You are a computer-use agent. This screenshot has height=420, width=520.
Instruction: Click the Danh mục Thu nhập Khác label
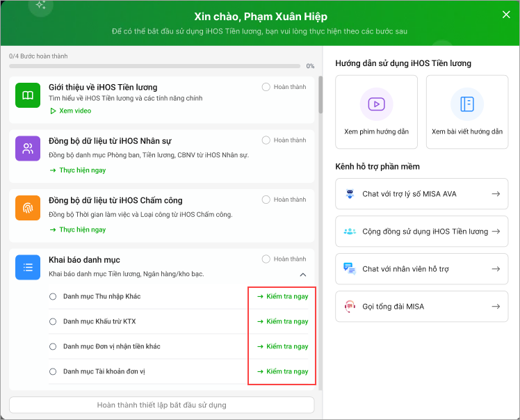[101, 296]
